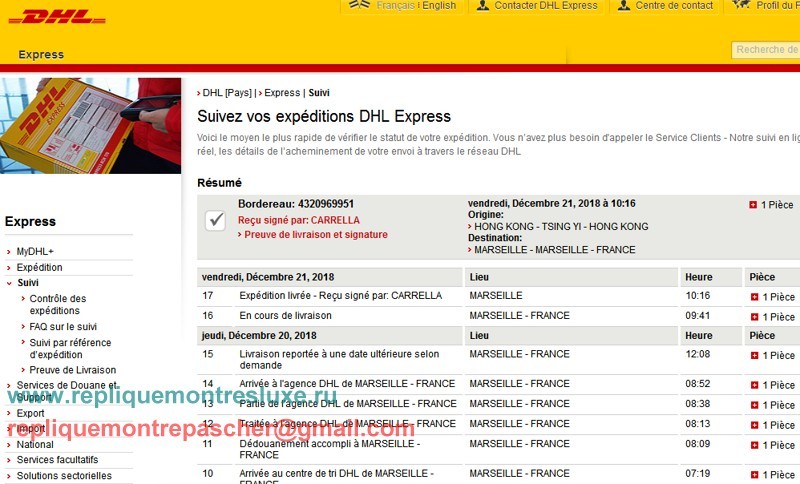Click the 09:41 time cell
800x484 pixels.
coord(697,316)
